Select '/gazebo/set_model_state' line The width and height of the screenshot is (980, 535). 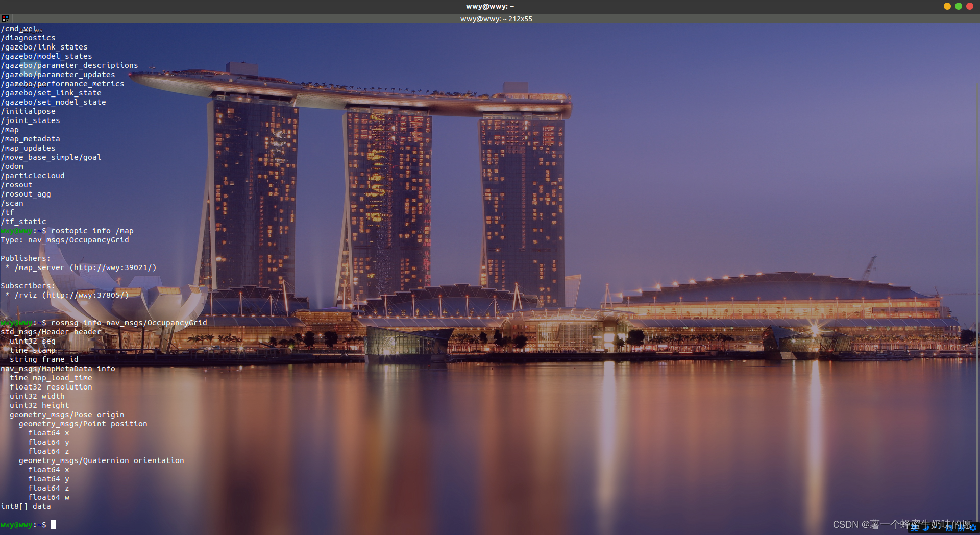coord(54,102)
